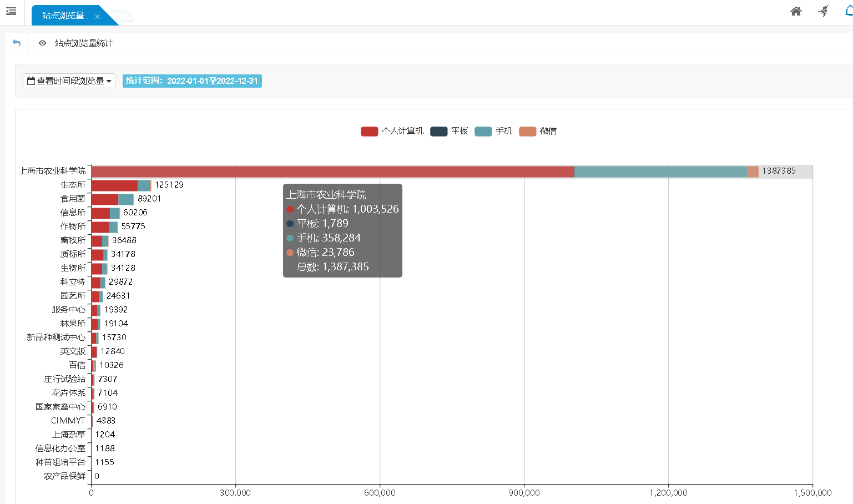Screen dimensions: 853x504
Task: Click the rocket icon in header
Action: 824,11
